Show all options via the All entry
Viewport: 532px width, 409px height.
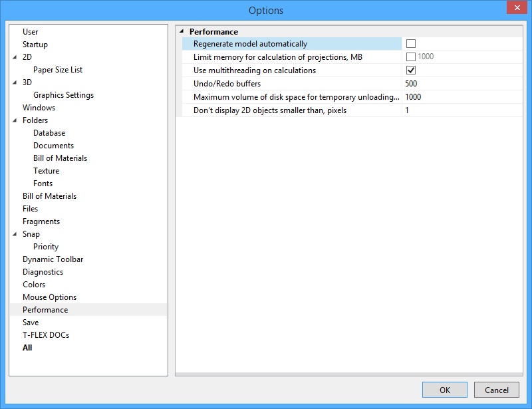coord(29,347)
